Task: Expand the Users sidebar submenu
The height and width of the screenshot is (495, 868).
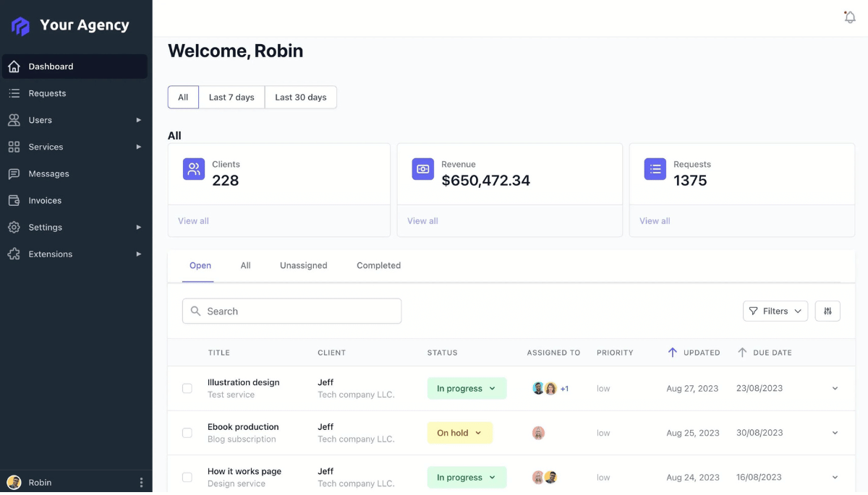Action: [x=138, y=120]
